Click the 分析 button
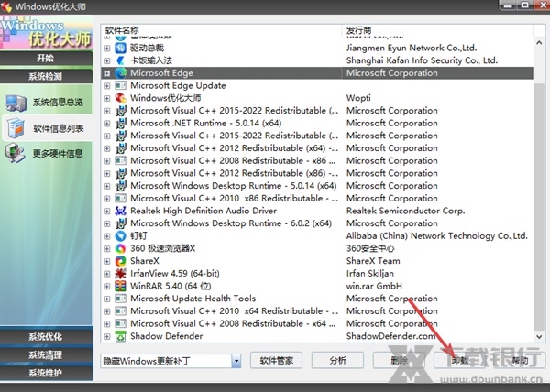 pyautogui.click(x=337, y=360)
